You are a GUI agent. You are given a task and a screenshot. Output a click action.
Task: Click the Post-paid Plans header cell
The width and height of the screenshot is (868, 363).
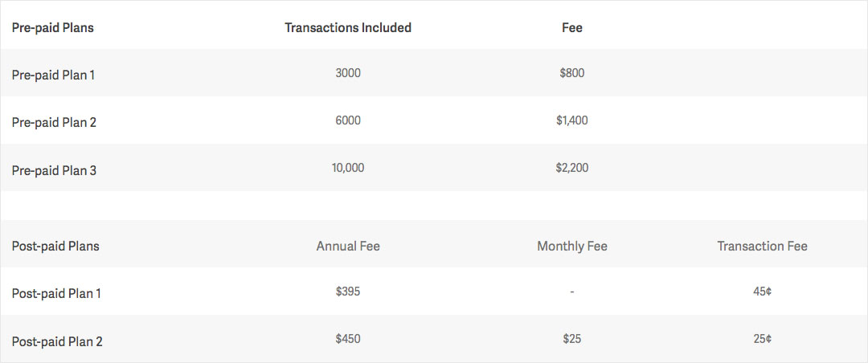(x=55, y=246)
